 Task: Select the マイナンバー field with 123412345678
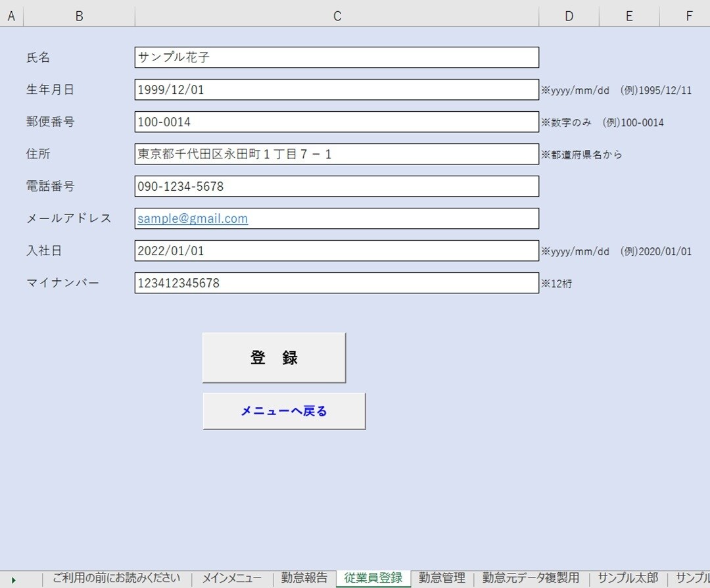337,283
